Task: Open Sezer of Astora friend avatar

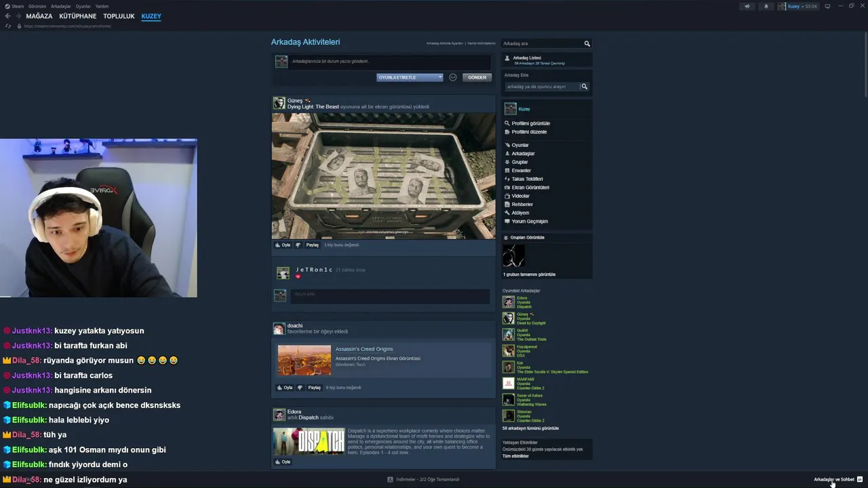Action: pos(509,400)
